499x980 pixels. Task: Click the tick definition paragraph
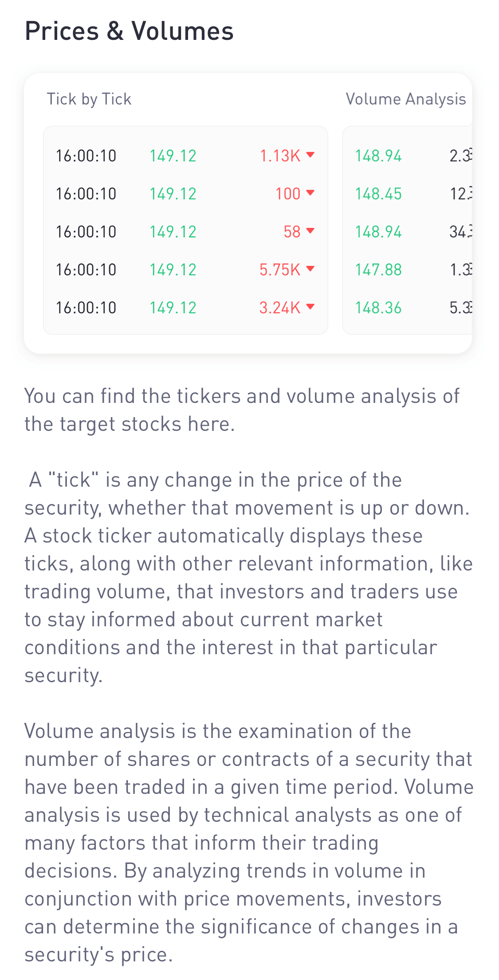click(x=248, y=578)
